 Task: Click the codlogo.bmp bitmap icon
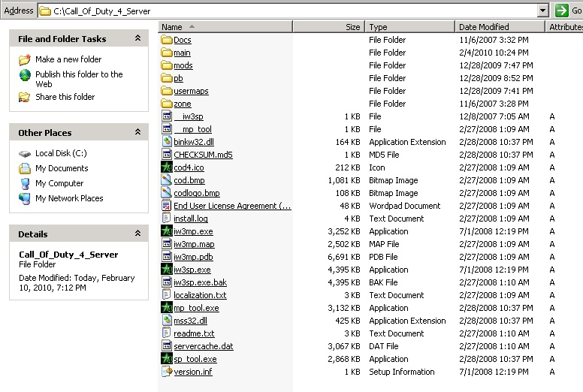[x=167, y=193]
